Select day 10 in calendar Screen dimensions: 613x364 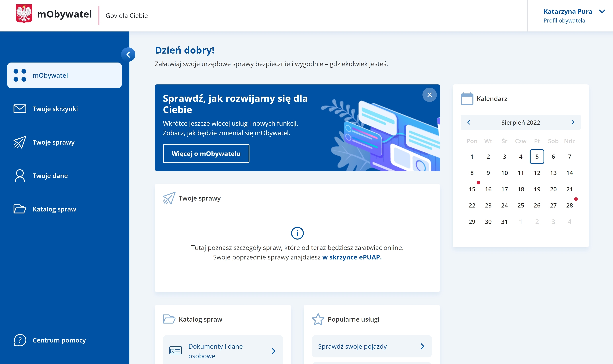click(504, 173)
